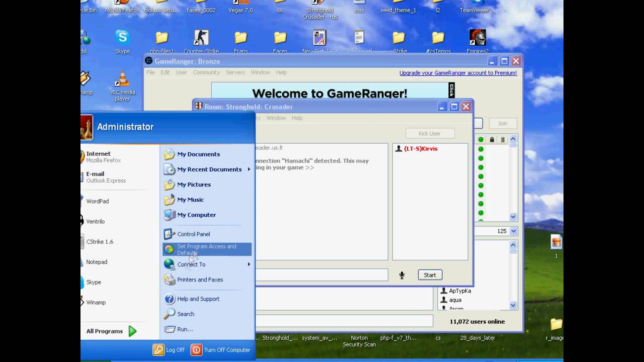Open My Music folder icon

[170, 200]
